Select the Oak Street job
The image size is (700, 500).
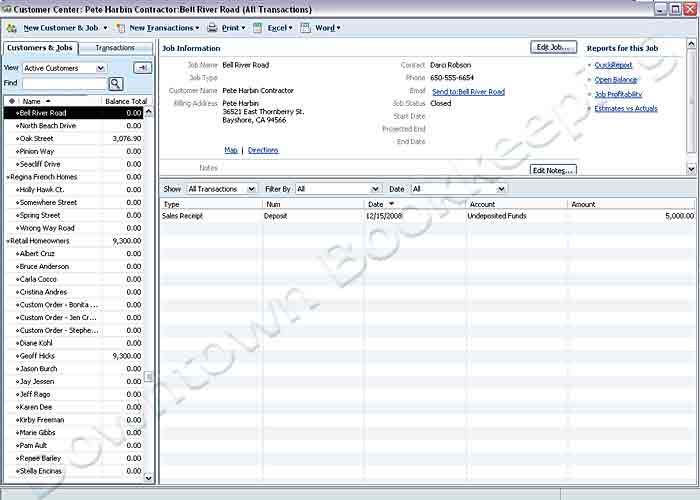click(x=74, y=139)
